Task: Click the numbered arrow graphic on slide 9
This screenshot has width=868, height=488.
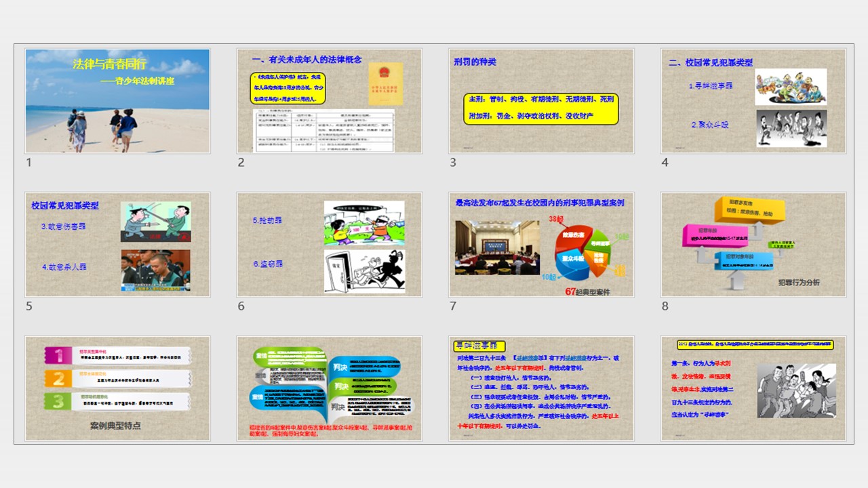Action: (115, 376)
